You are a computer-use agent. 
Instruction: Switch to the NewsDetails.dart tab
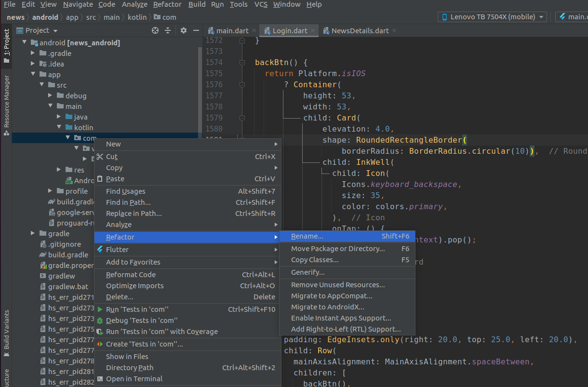pyautogui.click(x=360, y=30)
